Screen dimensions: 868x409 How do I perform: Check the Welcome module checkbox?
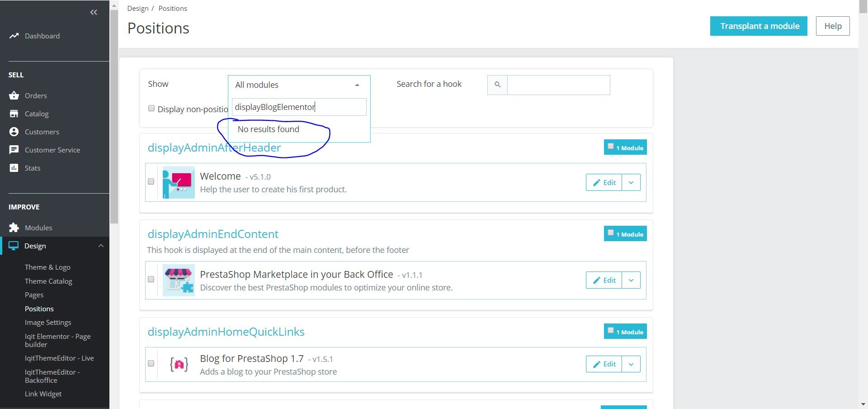pos(151,181)
